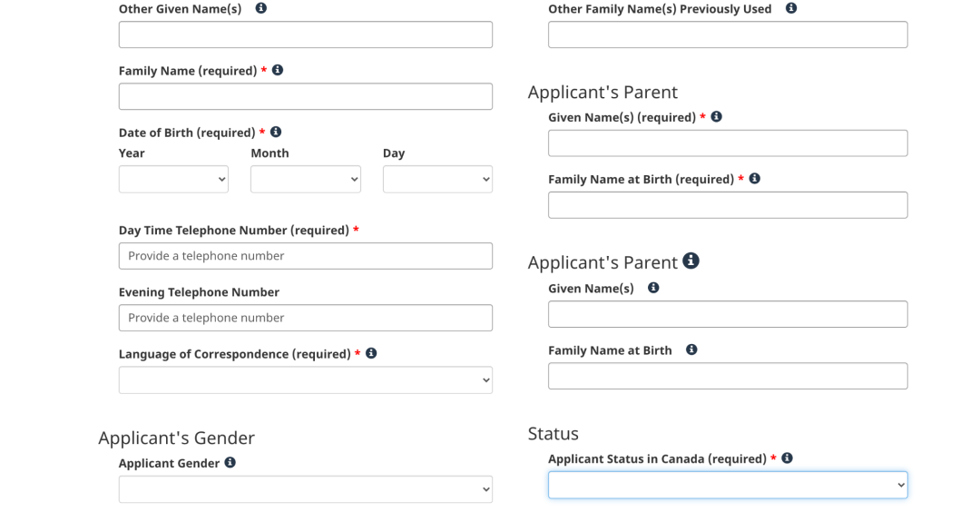Click the Family Name (required) text field
Screen dimensions: 980x512
pos(306,96)
